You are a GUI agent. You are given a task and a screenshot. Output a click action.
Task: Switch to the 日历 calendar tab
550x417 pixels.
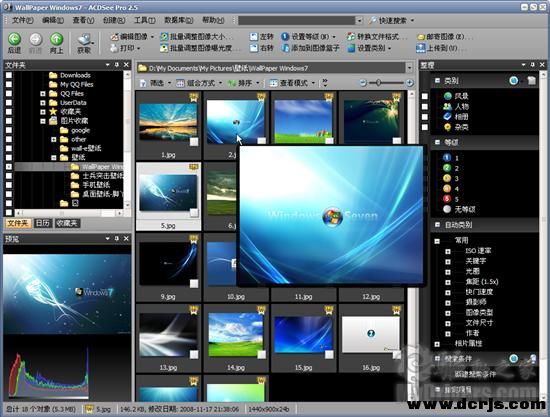43,223
